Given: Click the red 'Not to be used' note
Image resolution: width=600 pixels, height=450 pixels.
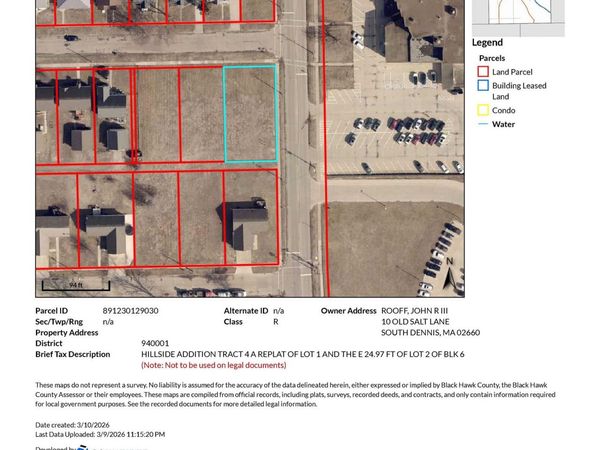Looking at the screenshot, I should [x=214, y=365].
